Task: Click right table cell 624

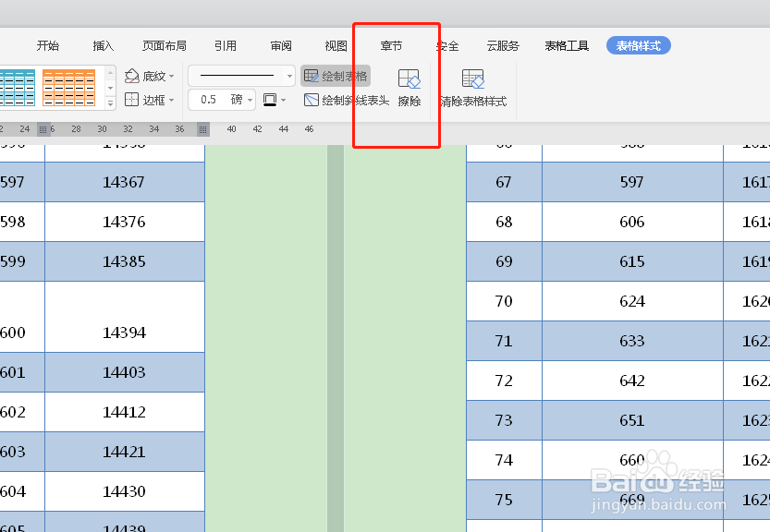Action: pos(632,301)
